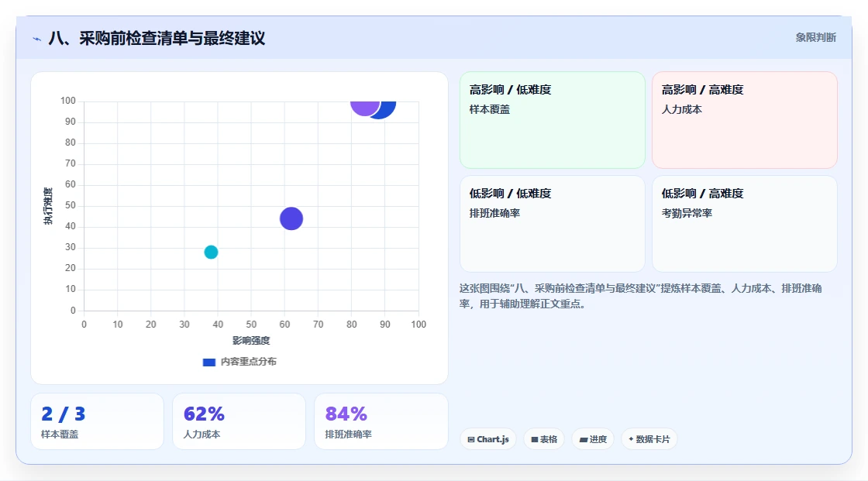Click the 影响强度 x-axis title
This screenshot has width=868, height=481.
point(251,340)
